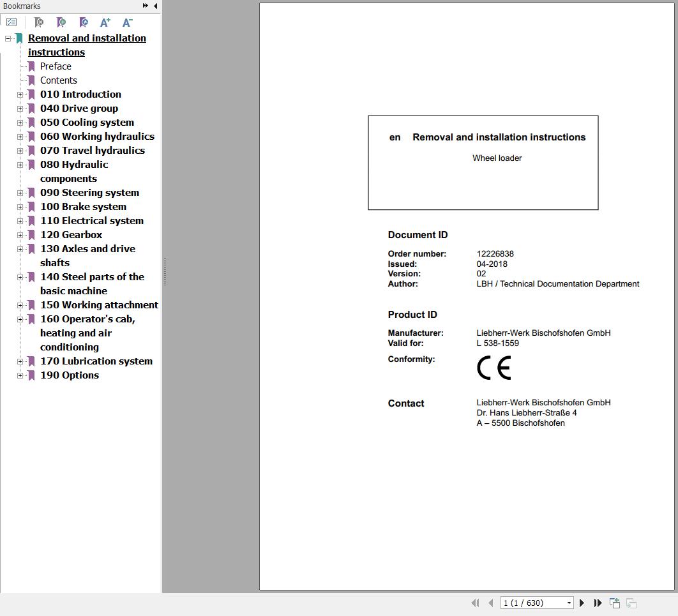Jump to 150 Working attachment
678x616 pixels.
[x=99, y=305]
